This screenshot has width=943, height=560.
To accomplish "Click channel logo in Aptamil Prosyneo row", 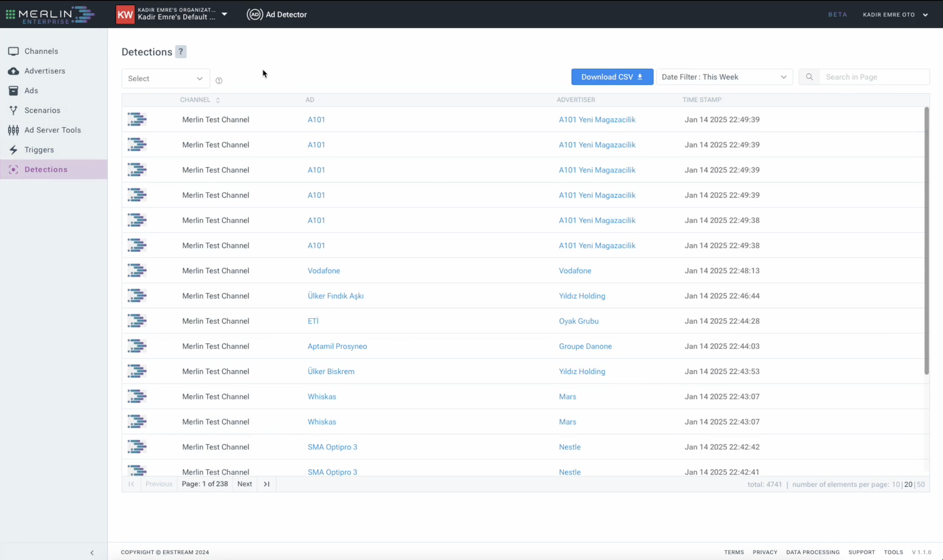I will (137, 346).
